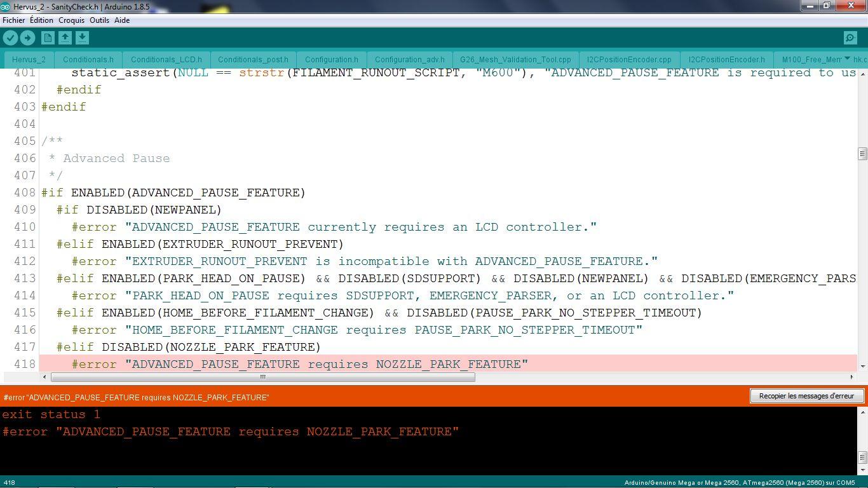Switch to the Configuration_adv.h tab
The height and width of the screenshot is (488, 868).
[x=409, y=60]
